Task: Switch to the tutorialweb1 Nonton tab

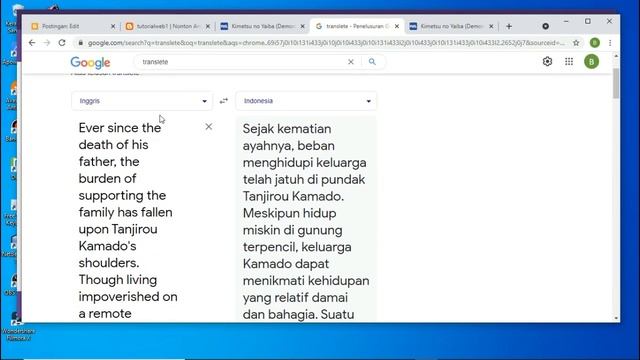Action: 167,26
